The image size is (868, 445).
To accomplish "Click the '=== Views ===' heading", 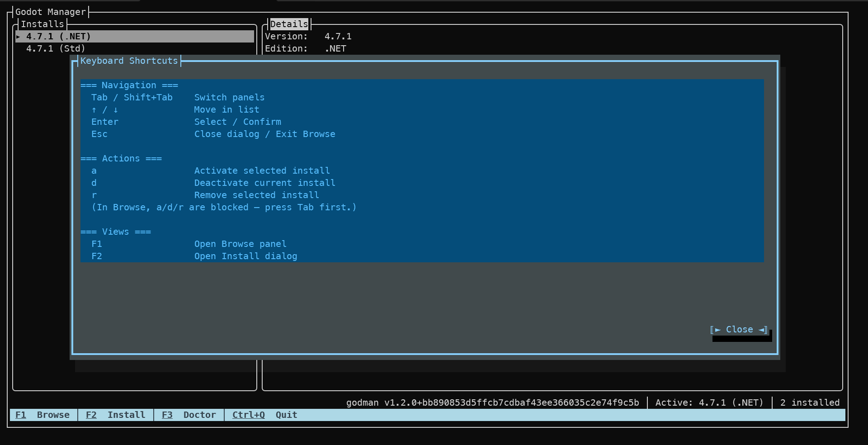I will [x=116, y=232].
